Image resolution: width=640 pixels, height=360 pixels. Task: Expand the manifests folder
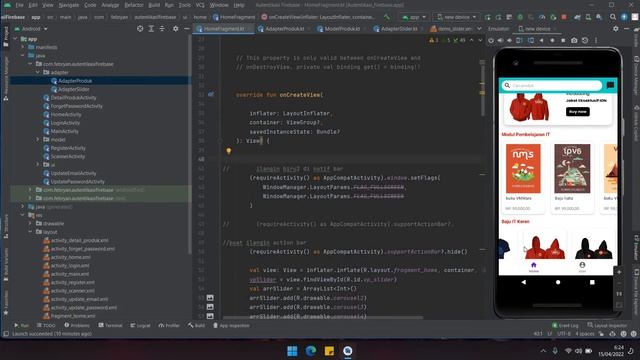(23, 47)
